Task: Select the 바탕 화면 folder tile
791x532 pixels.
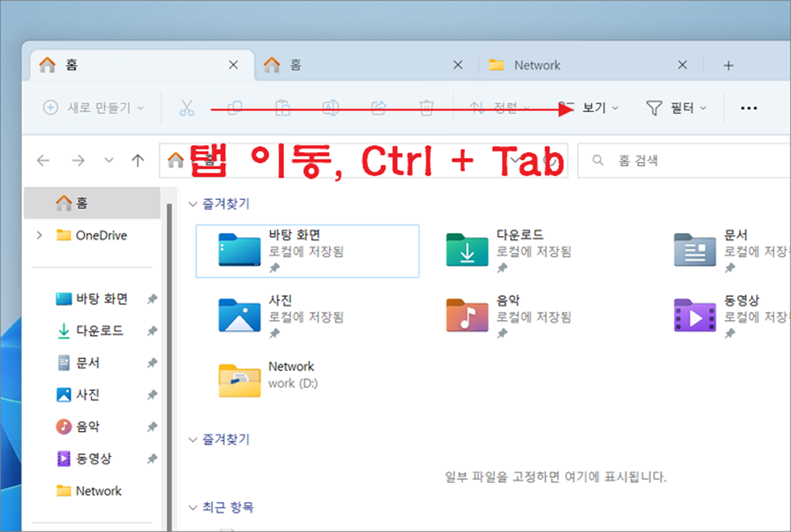Action: point(308,251)
